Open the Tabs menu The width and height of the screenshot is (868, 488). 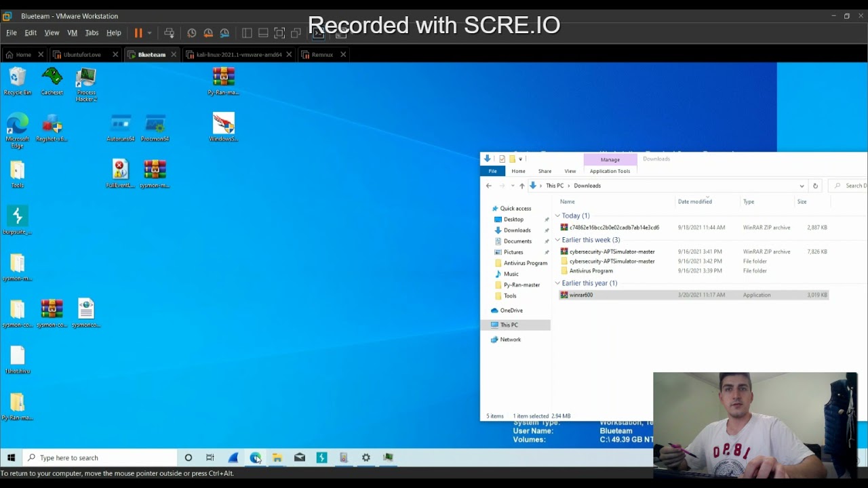[92, 33]
